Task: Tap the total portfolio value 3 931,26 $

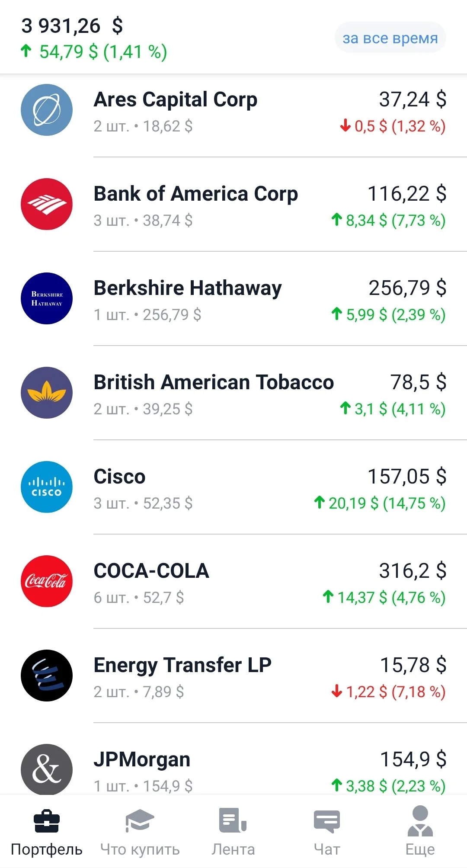Action: pyautogui.click(x=72, y=26)
